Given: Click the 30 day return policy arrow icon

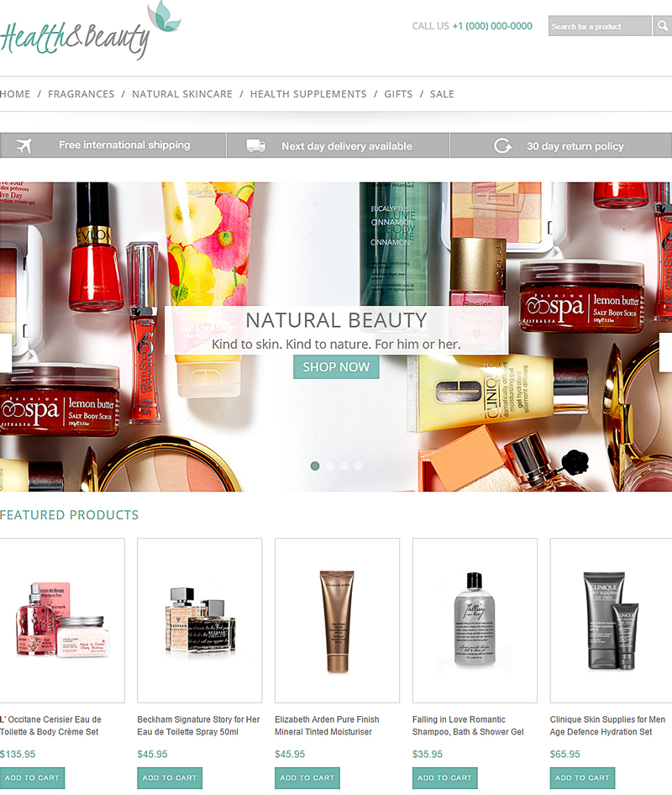Looking at the screenshot, I should pos(502,145).
